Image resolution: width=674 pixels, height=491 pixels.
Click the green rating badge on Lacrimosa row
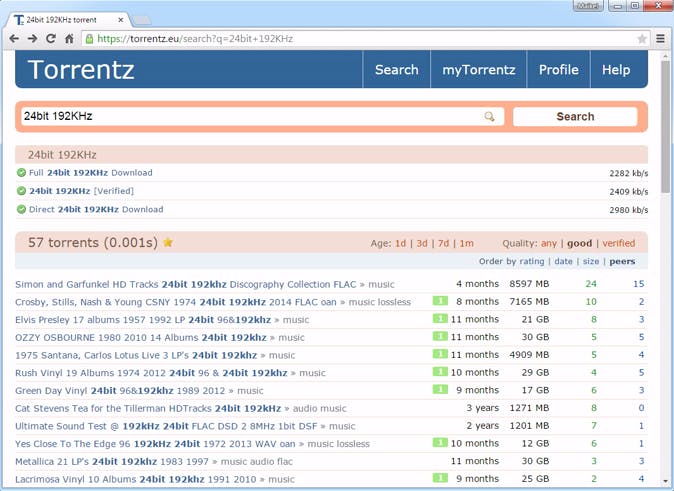[440, 478]
